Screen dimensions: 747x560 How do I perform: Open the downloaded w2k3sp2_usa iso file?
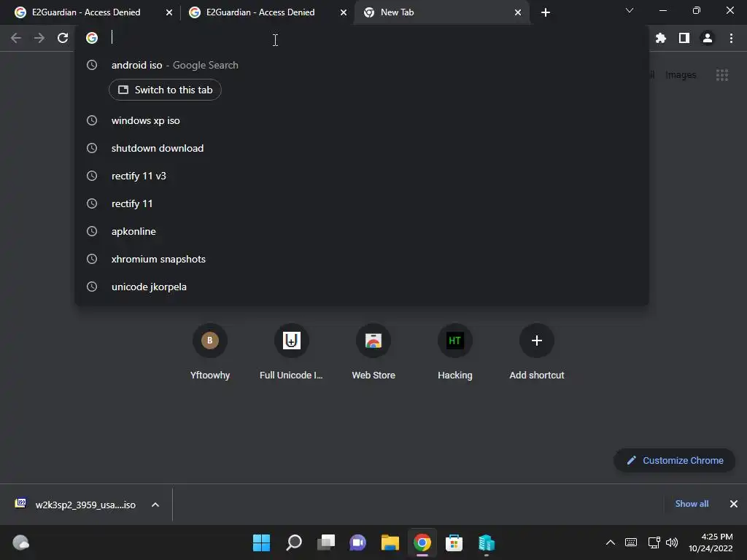pos(76,505)
